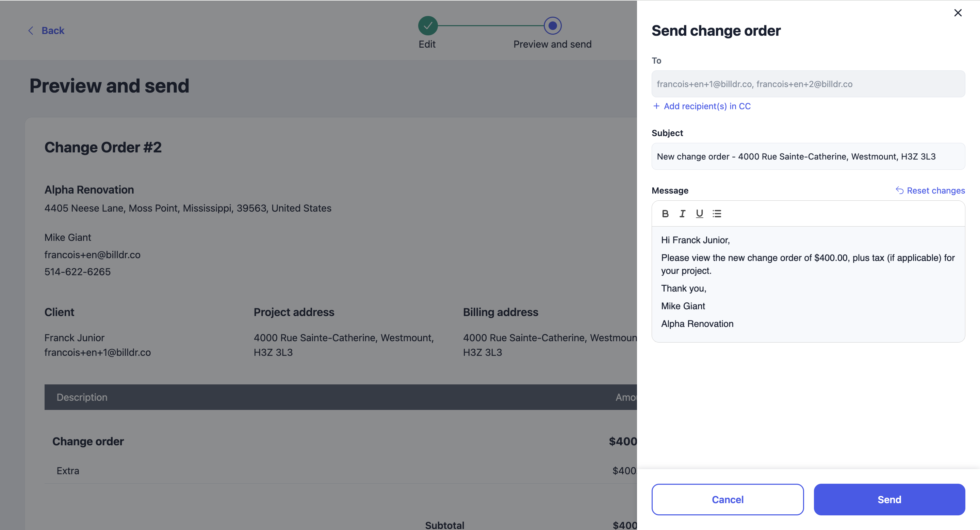This screenshot has width=980, height=530.
Task: Edit the Subject field
Action: (x=808, y=156)
